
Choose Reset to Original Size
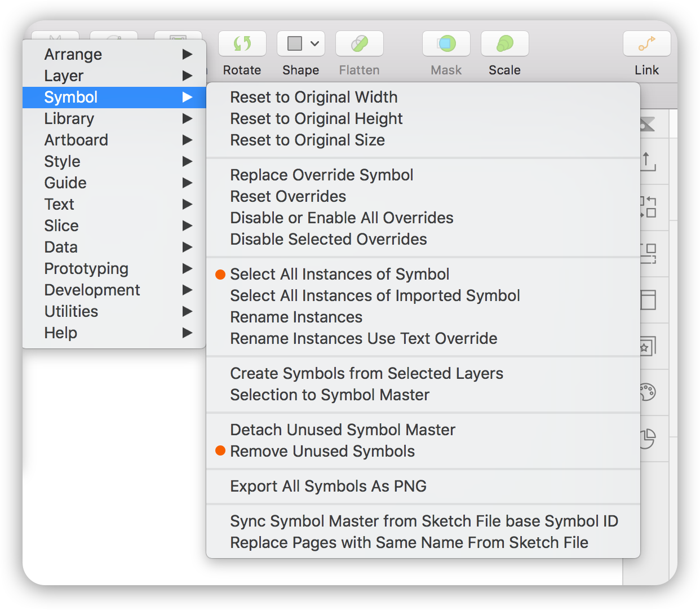(x=307, y=140)
